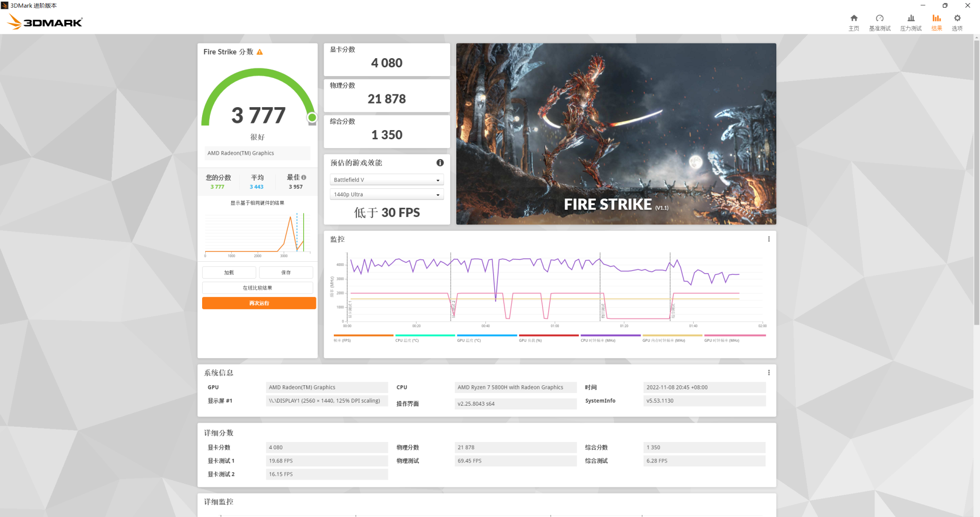Click the 物理分数 value 21 878 card
The width and height of the screenshot is (980, 517).
coord(387,95)
